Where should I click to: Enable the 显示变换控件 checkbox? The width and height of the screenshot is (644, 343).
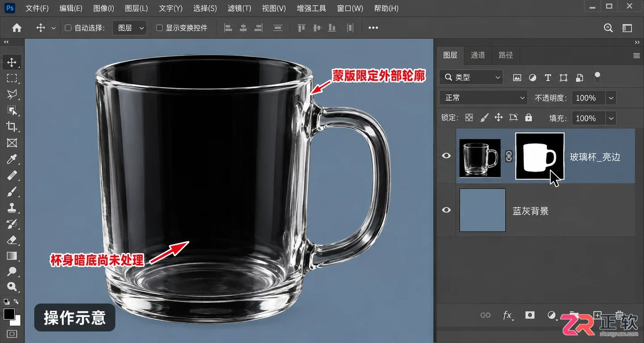(159, 28)
